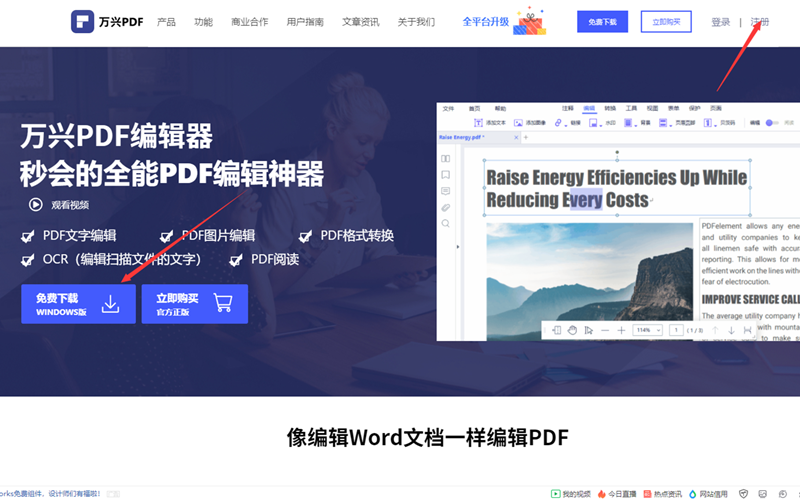Viewport: 800px width, 500px height.
Task: Click the bookmark icon in PDF sidebar
Action: click(x=446, y=175)
